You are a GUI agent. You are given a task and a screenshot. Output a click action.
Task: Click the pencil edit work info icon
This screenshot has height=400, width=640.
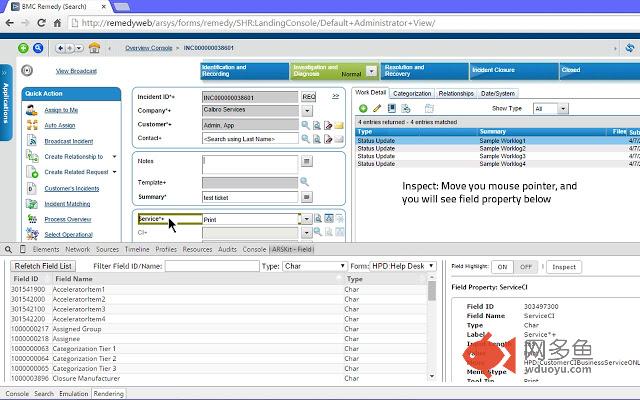[x=377, y=109]
